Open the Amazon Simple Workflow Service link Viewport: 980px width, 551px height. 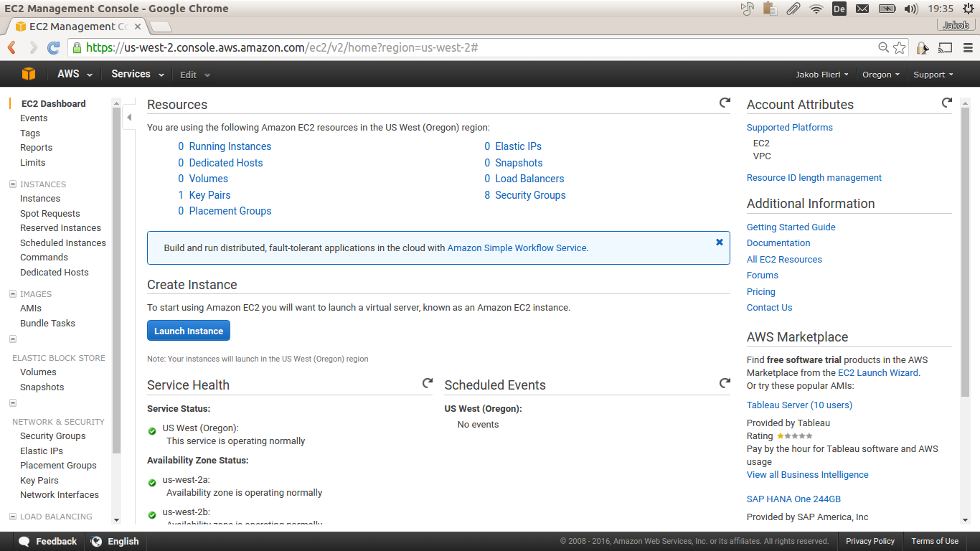coord(517,248)
